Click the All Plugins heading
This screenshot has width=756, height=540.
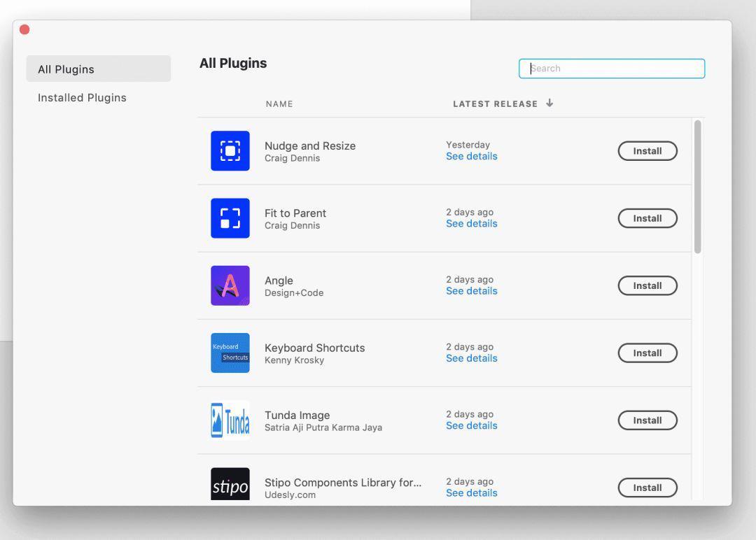click(233, 64)
